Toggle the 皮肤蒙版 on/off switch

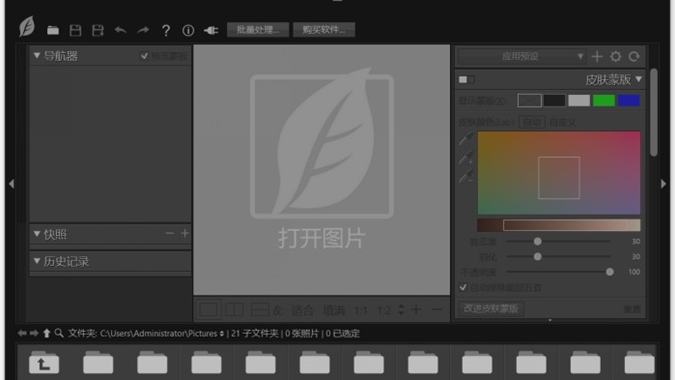click(467, 80)
